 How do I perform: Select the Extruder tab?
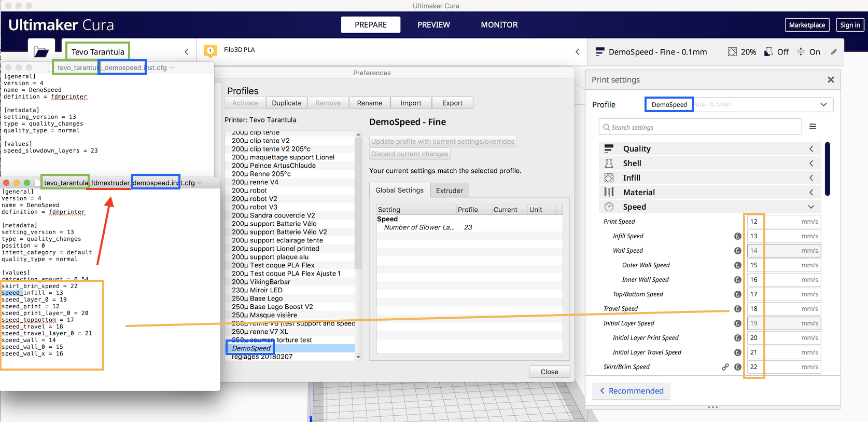coord(450,190)
